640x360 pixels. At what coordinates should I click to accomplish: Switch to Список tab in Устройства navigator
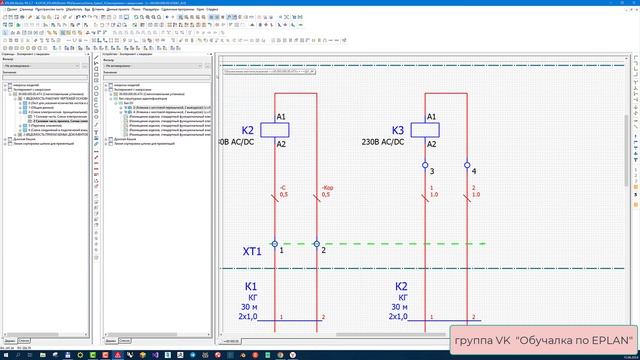coord(124,340)
